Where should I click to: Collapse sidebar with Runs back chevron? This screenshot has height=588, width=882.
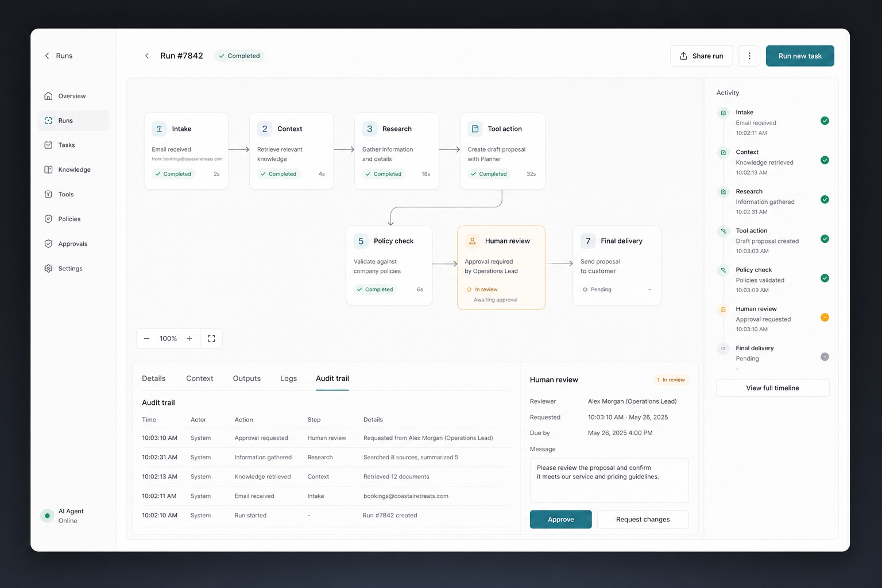point(47,56)
